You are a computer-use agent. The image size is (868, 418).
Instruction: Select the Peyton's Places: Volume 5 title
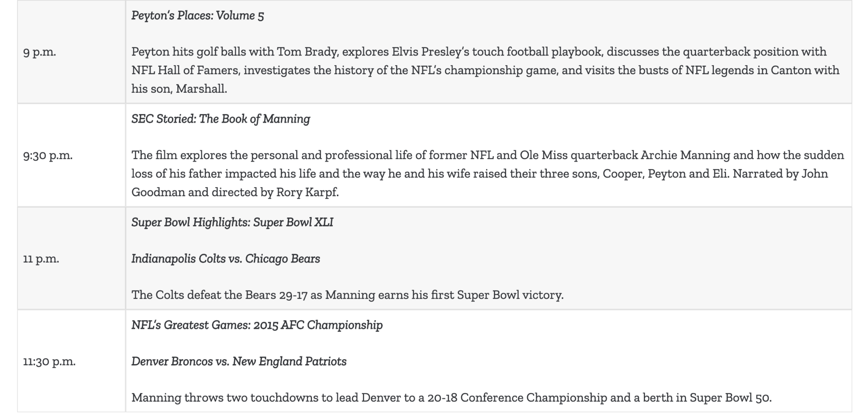[x=198, y=16]
